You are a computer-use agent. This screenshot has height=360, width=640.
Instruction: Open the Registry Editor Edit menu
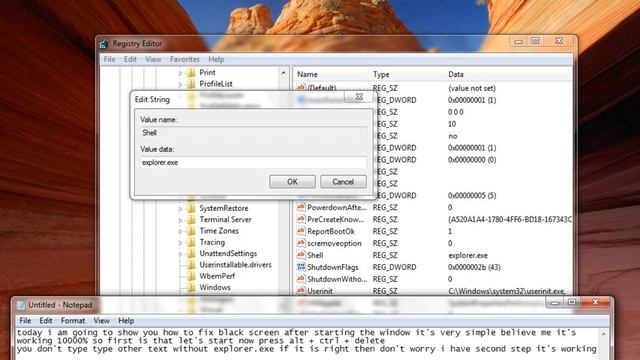tap(130, 60)
